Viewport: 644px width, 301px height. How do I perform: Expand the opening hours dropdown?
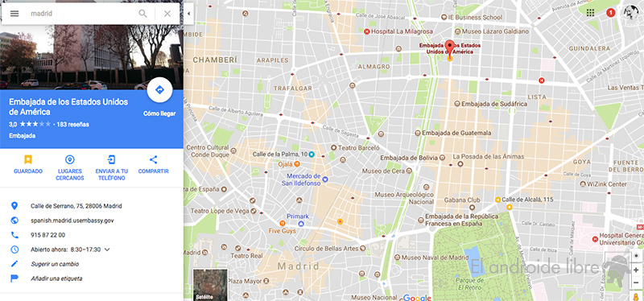point(108,249)
